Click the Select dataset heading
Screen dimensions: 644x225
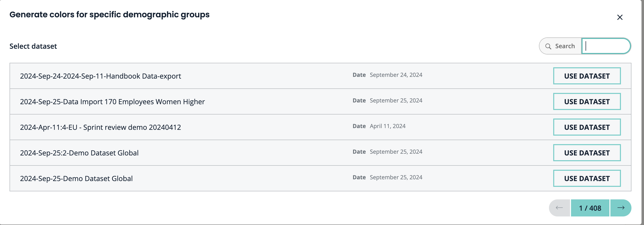point(33,46)
